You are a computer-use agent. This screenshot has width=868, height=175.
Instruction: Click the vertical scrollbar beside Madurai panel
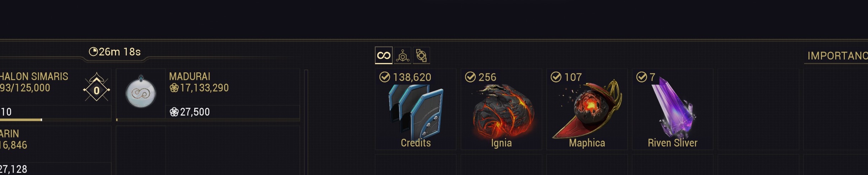click(x=306, y=122)
